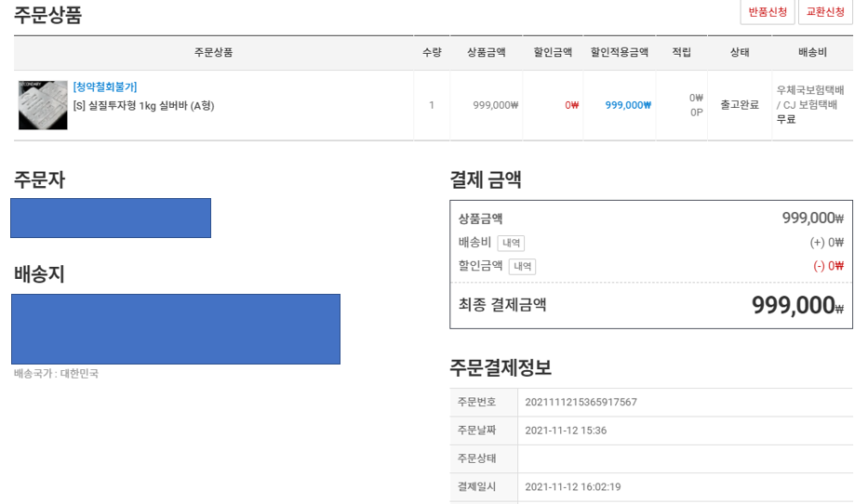Click the blue 999,000₩ discounted amount
The image size is (868, 504).
pos(628,104)
